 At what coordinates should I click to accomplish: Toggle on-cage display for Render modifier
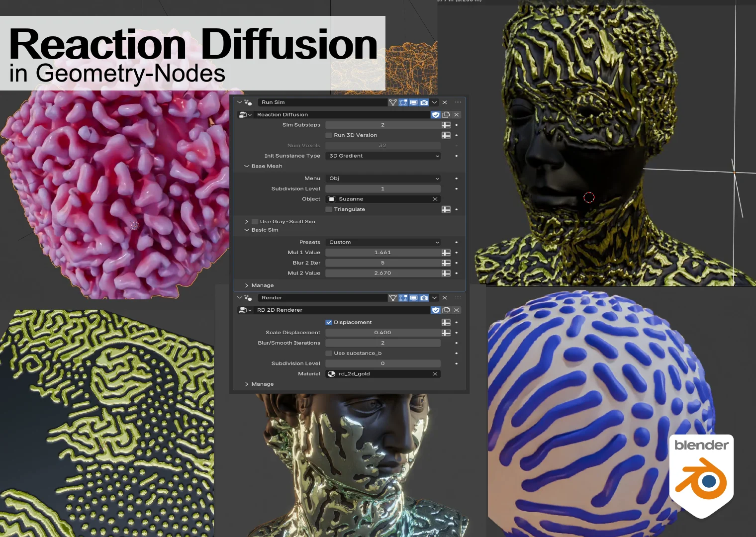click(x=393, y=298)
